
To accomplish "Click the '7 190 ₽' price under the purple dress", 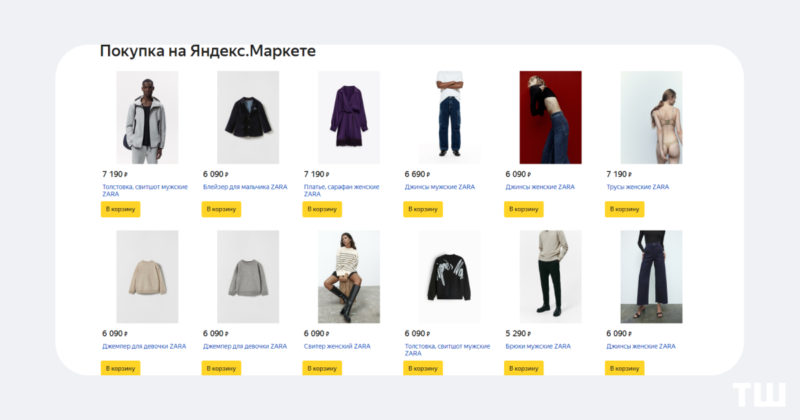I will pos(316,175).
